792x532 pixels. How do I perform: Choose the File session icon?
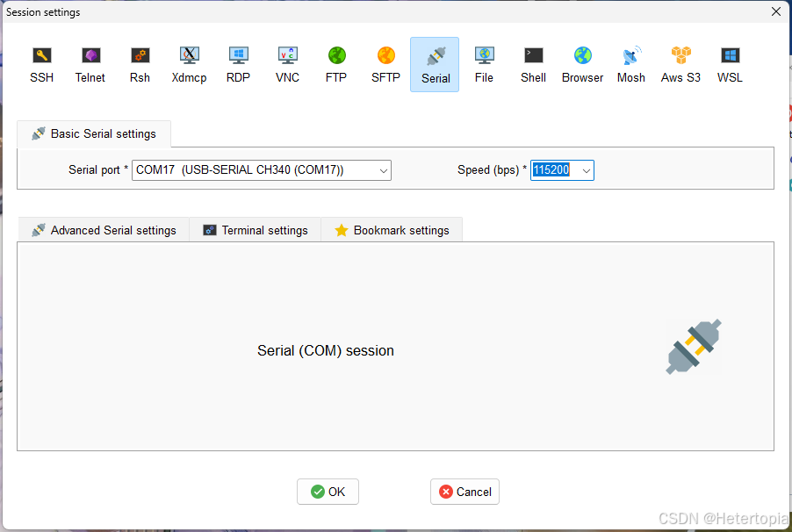click(x=484, y=65)
